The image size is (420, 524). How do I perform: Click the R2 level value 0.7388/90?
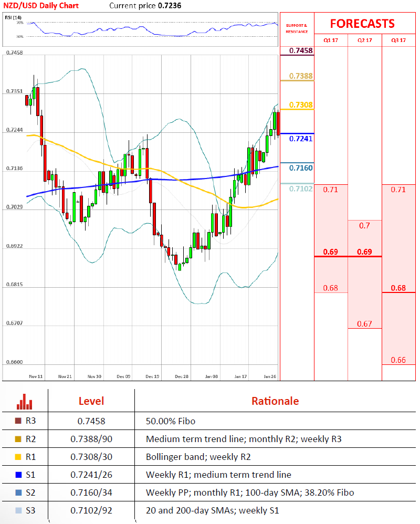tap(91, 439)
